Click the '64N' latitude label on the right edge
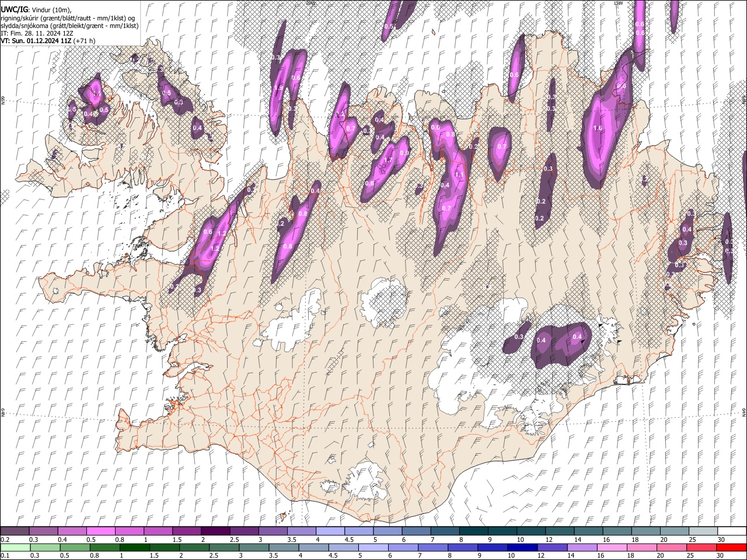747x560 pixels. (744, 412)
